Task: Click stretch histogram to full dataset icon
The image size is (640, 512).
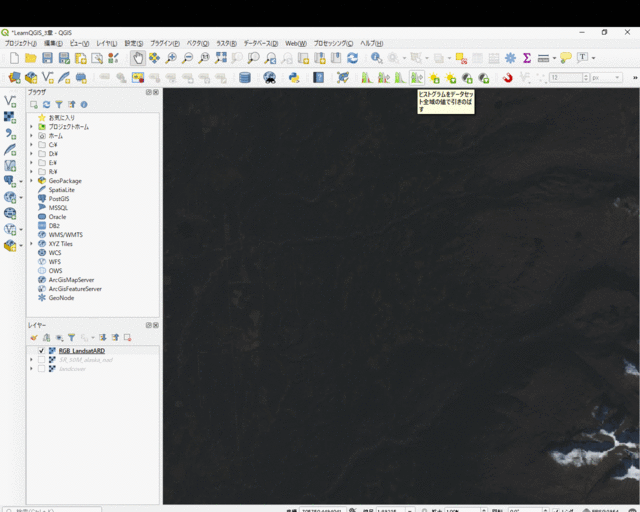Action: (417, 78)
